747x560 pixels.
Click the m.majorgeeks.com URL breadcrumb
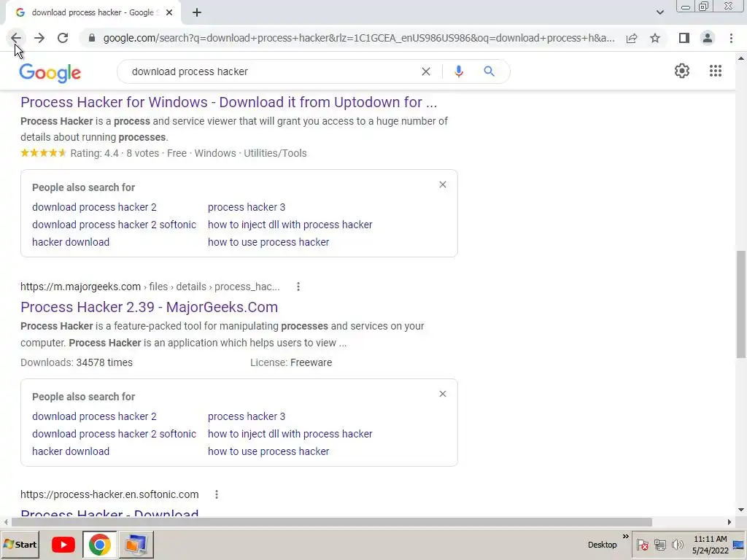150,287
